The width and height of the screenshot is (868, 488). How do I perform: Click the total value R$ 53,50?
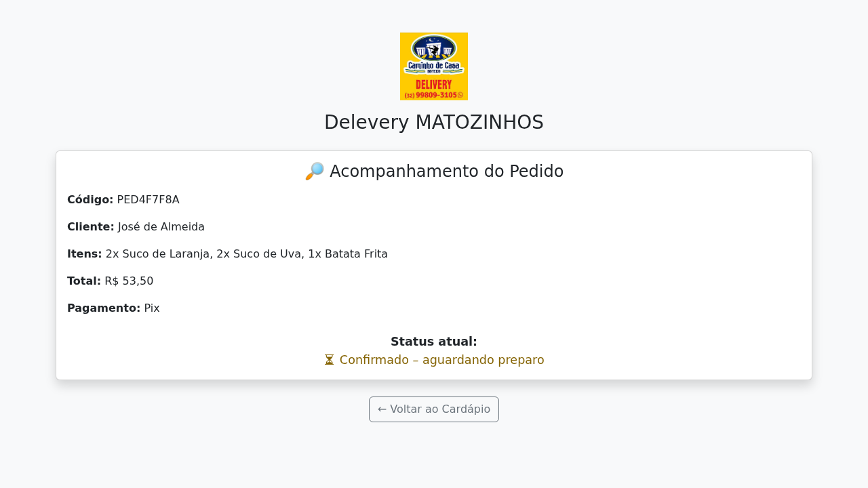tap(129, 281)
